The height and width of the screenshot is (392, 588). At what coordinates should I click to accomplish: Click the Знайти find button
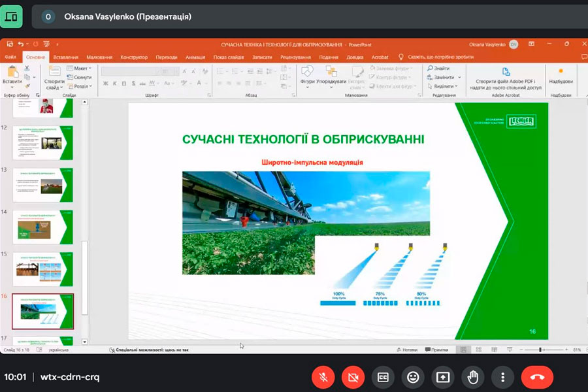pyautogui.click(x=441, y=68)
